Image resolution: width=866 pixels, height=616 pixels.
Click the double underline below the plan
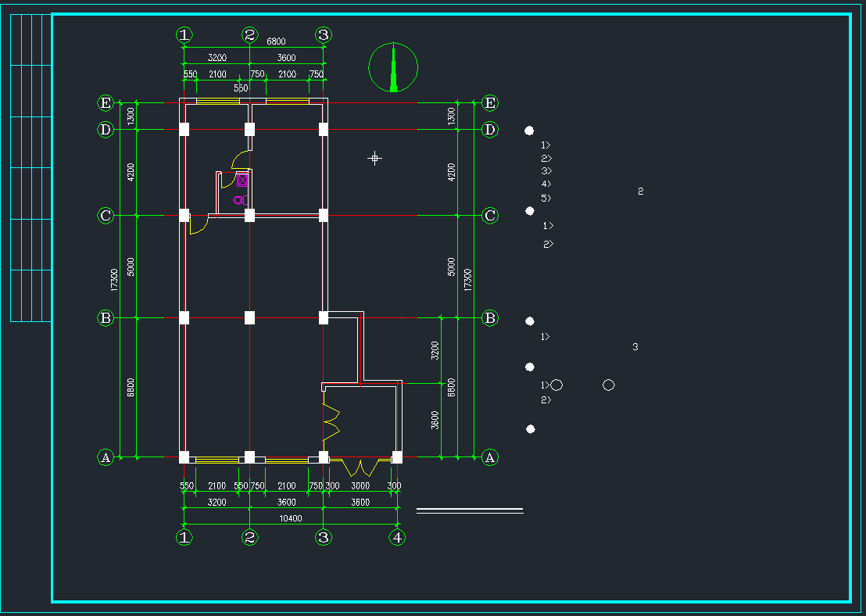click(469, 510)
